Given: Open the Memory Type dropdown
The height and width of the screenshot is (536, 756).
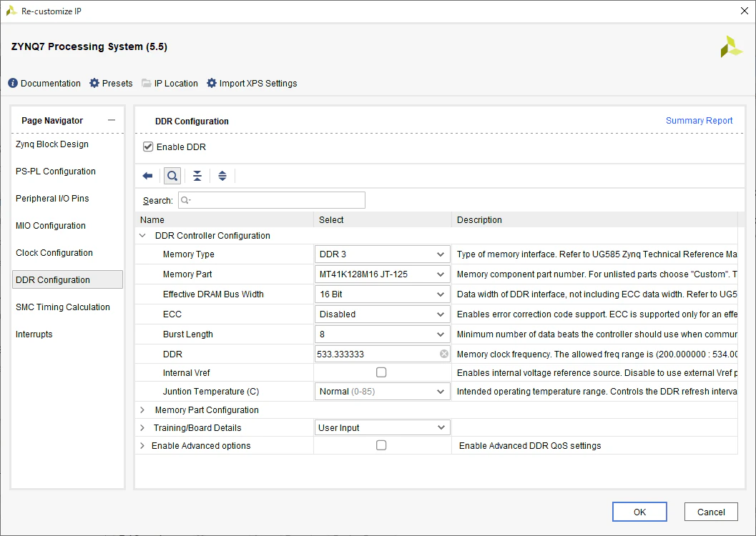Looking at the screenshot, I should point(382,254).
